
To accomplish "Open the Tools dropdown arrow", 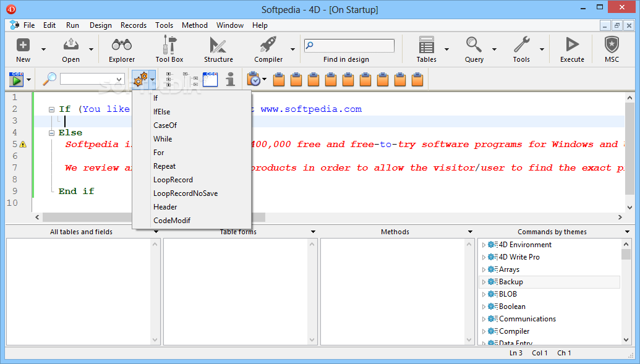I will click(x=542, y=49).
